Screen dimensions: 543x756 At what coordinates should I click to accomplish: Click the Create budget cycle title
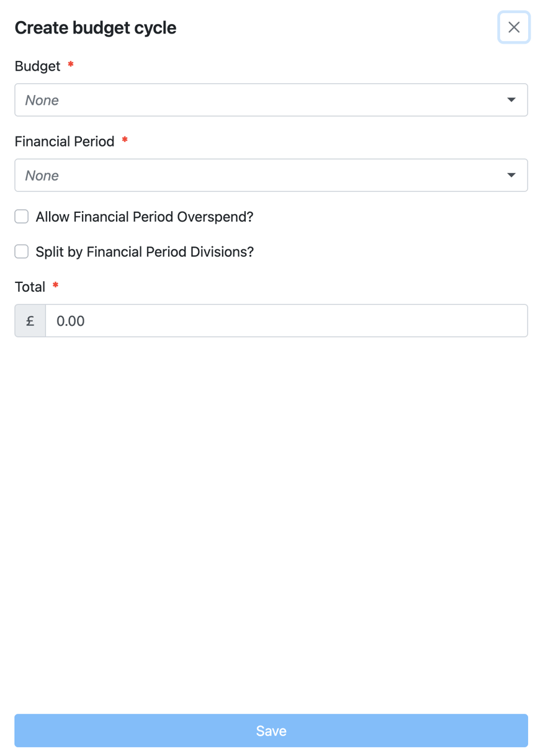point(96,27)
